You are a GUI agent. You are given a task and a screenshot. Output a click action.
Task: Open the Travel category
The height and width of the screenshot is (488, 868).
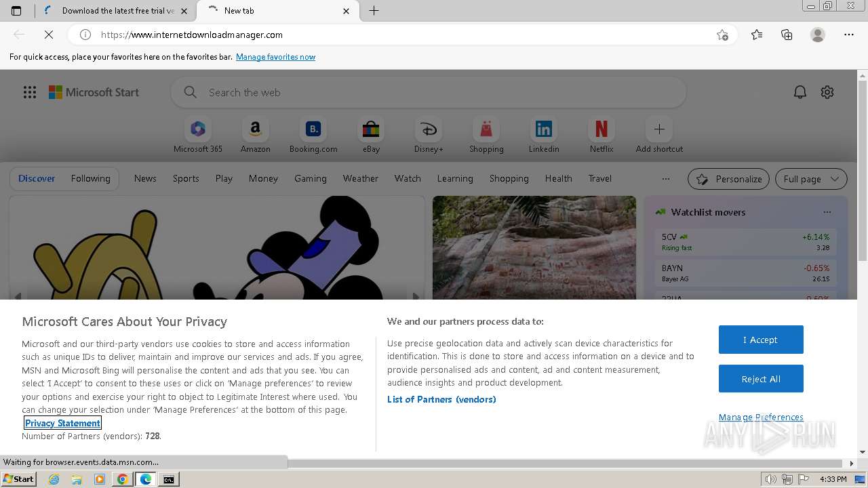600,178
